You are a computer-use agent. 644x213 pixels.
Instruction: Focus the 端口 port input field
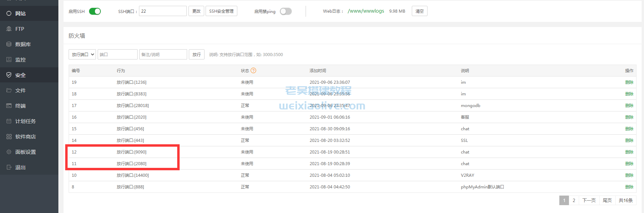coord(117,54)
